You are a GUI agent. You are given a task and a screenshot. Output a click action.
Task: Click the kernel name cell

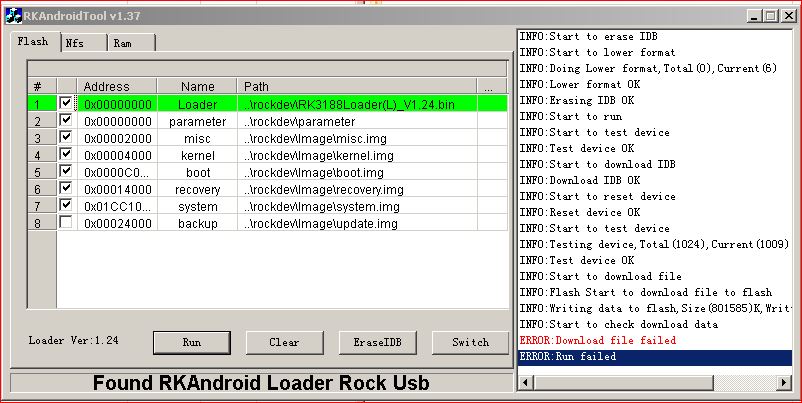click(197, 155)
